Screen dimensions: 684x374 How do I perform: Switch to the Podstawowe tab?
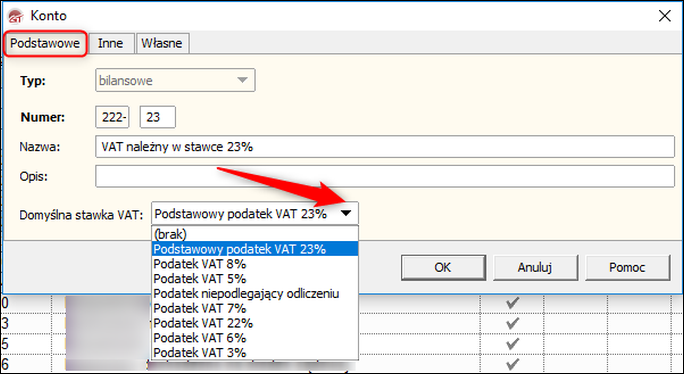tap(45, 43)
